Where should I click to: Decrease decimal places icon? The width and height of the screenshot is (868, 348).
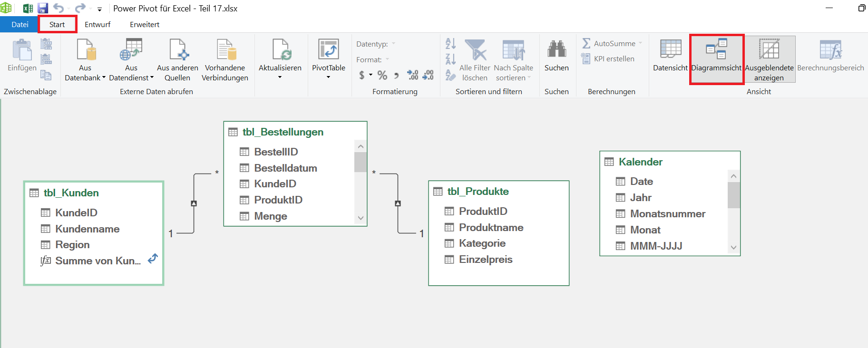pyautogui.click(x=428, y=75)
